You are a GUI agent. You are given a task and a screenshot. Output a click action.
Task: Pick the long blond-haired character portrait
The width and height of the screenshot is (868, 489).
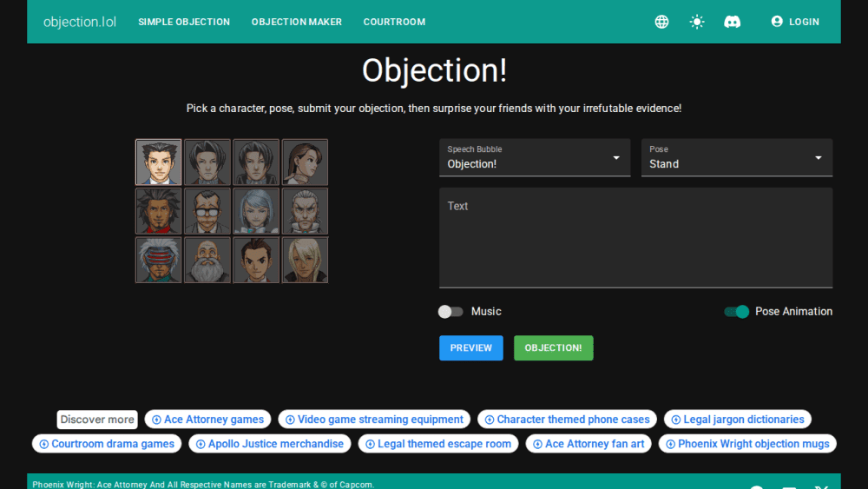coord(305,260)
